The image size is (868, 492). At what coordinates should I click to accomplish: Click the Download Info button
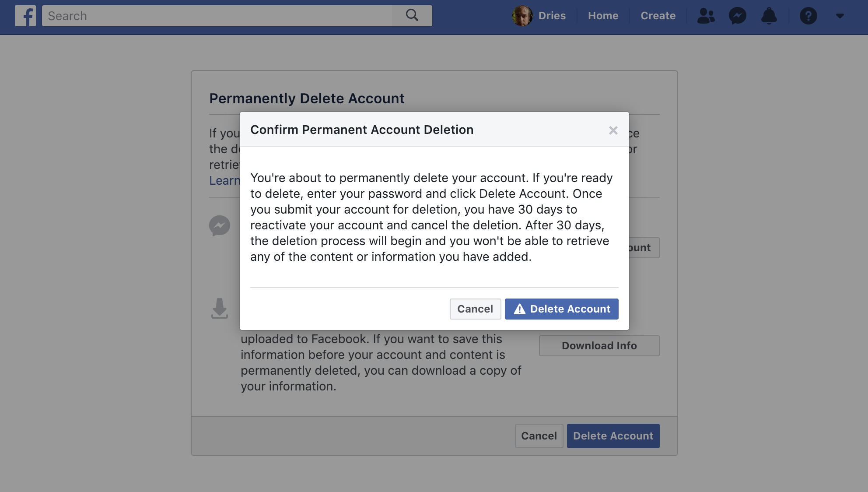[x=599, y=346]
